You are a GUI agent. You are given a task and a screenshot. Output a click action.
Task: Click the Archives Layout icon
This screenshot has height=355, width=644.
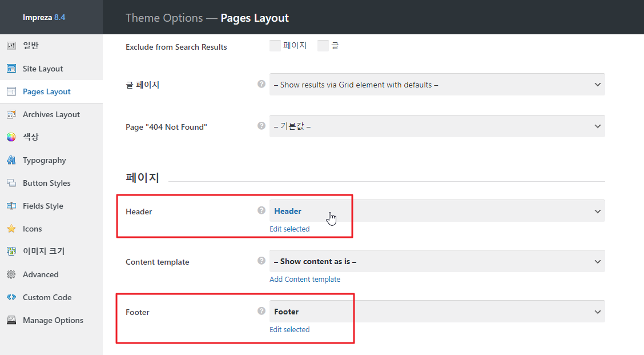[x=11, y=114]
